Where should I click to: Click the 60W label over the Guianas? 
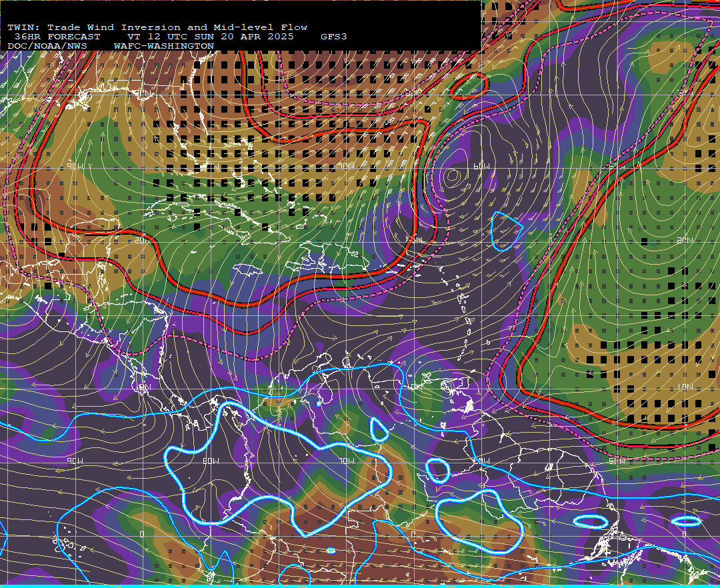pos(481,461)
